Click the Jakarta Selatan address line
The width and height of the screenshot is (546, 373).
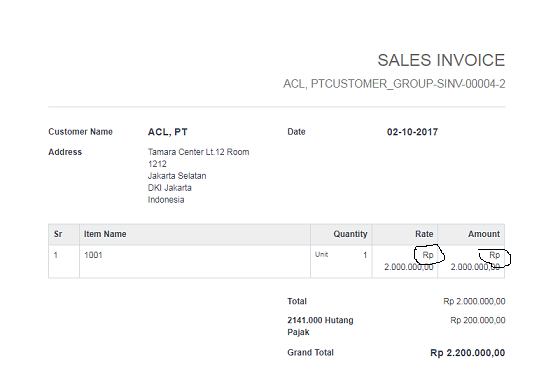tap(177, 176)
